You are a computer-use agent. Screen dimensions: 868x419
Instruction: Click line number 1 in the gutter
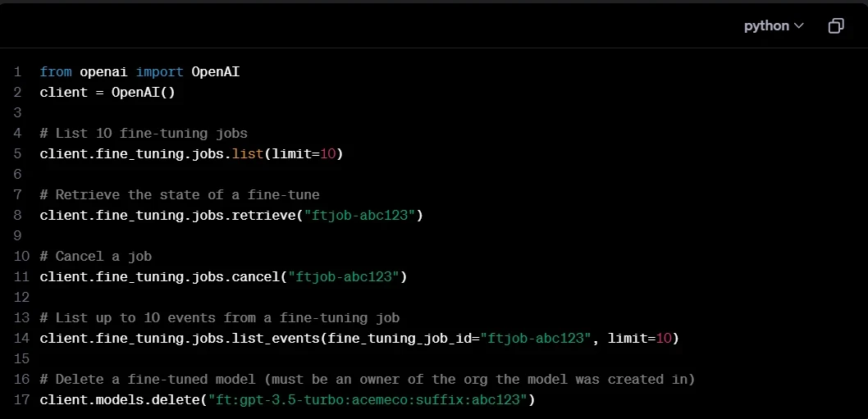(x=17, y=72)
